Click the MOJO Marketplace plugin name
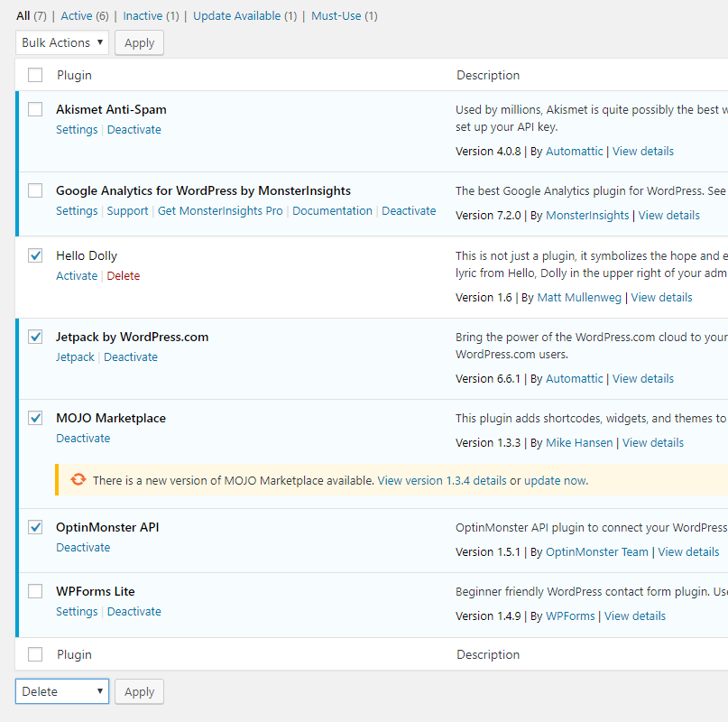Viewport: 728px width, 722px height. tap(111, 419)
